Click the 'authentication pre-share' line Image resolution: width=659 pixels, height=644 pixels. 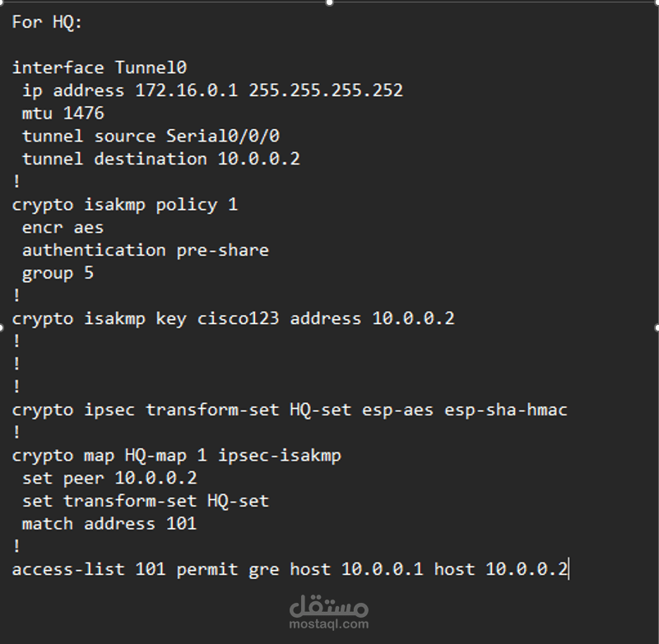[x=146, y=250]
